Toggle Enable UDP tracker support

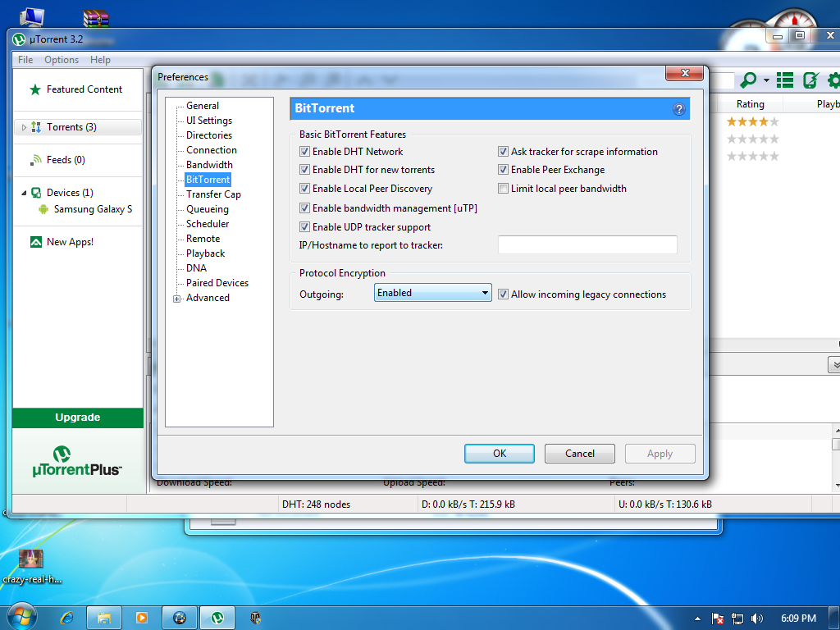click(304, 227)
